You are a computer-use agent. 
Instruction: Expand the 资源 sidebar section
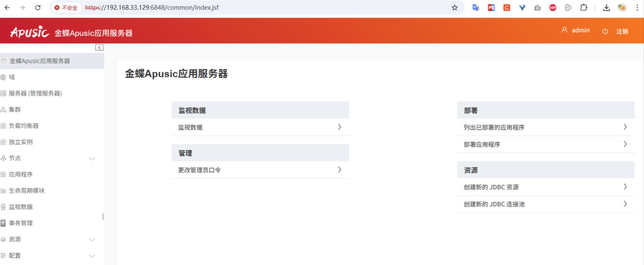click(x=92, y=240)
